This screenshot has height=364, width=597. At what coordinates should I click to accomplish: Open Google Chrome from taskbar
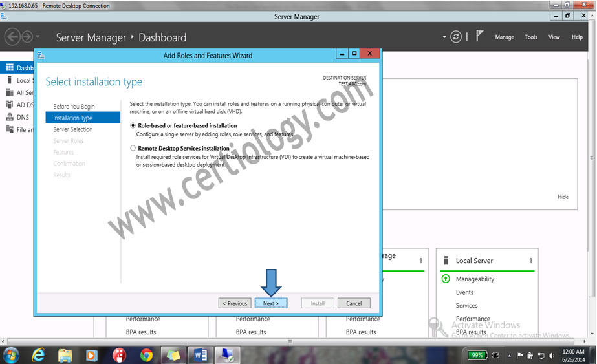146,356
